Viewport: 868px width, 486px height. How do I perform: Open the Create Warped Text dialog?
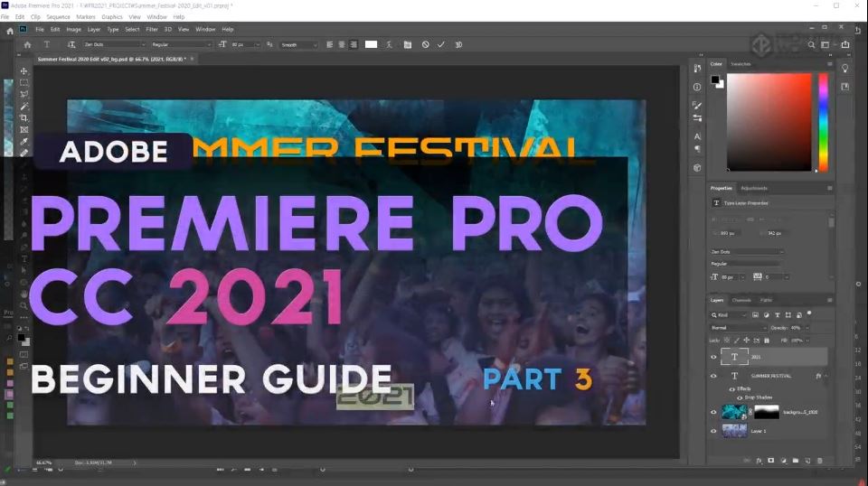(x=389, y=45)
